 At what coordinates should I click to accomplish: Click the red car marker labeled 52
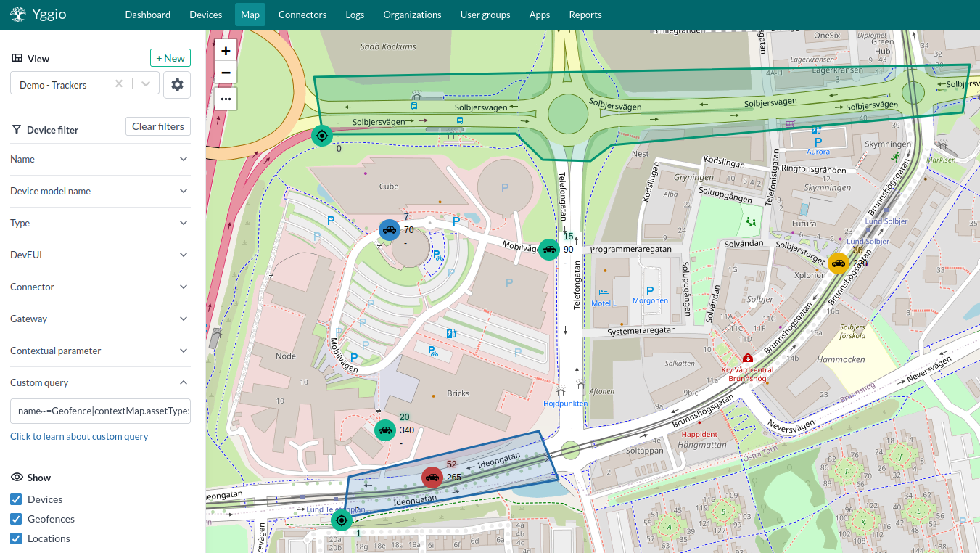click(x=432, y=477)
